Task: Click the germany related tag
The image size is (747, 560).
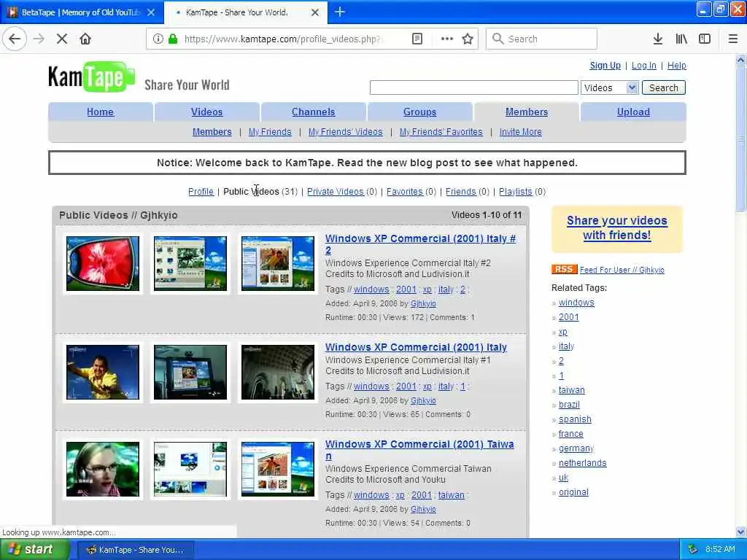Action: tap(576, 448)
